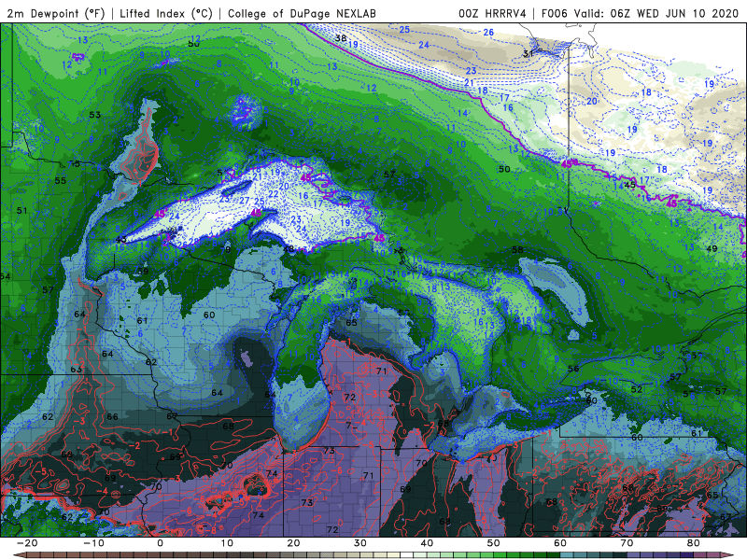Click the '38' dewpoint value on the map
The width and height of the screenshot is (747, 560).
click(x=341, y=38)
